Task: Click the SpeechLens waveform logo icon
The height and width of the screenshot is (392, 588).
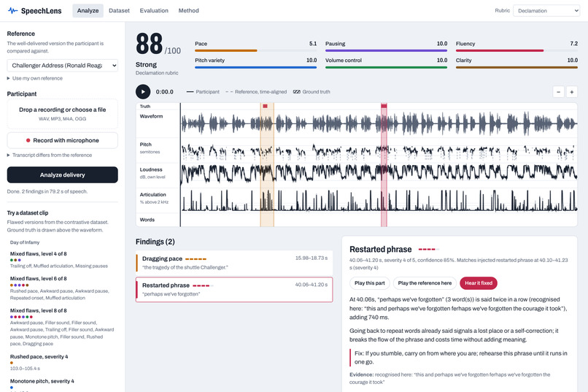Action: pos(12,10)
